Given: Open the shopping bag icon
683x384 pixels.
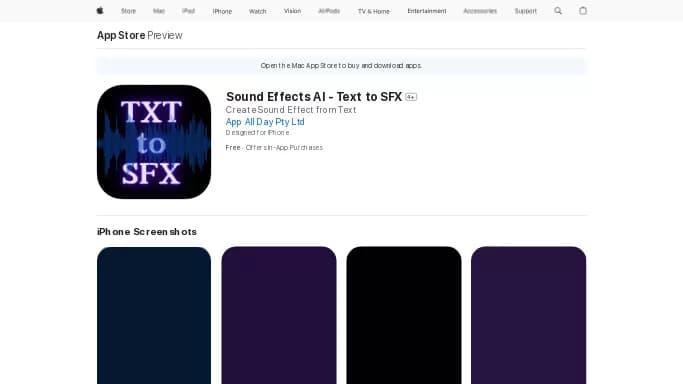Looking at the screenshot, I should click(583, 11).
